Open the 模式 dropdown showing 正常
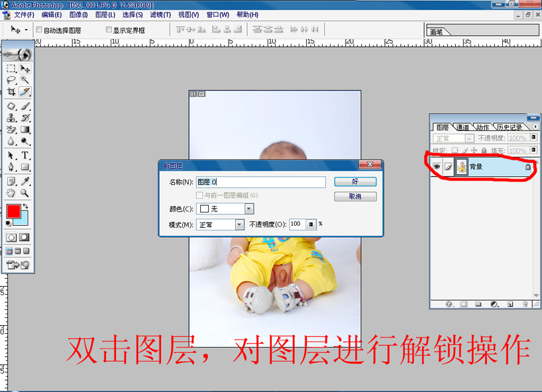 [x=240, y=224]
